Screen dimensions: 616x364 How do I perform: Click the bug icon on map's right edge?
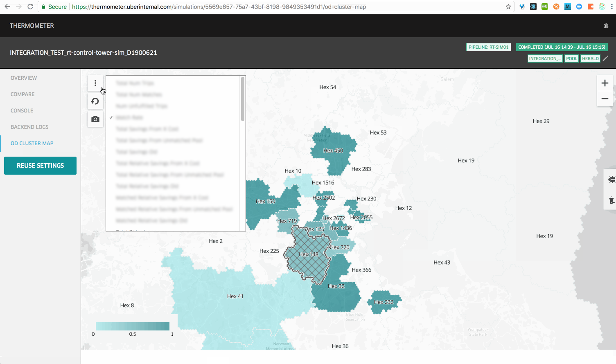point(611,179)
